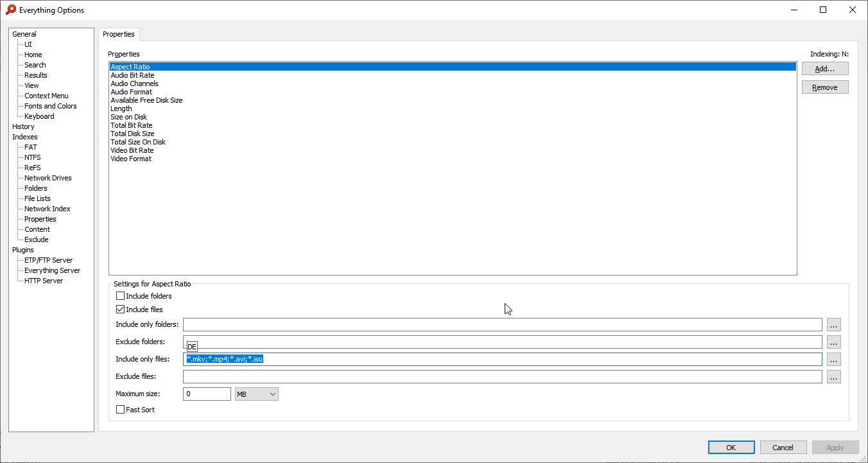Select Audio Format in properties list

click(453, 92)
